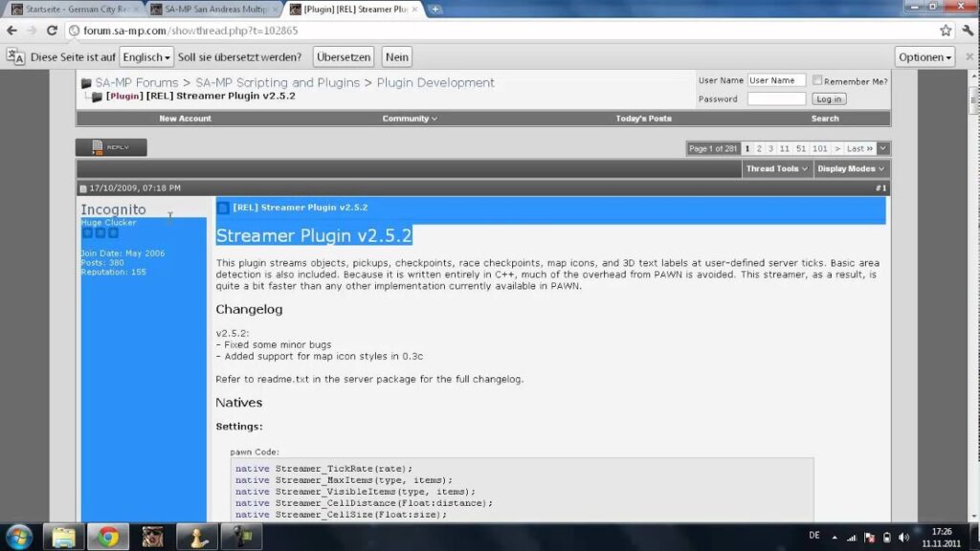Click New Account in the nav bar
The height and width of the screenshot is (551, 980).
tap(185, 119)
